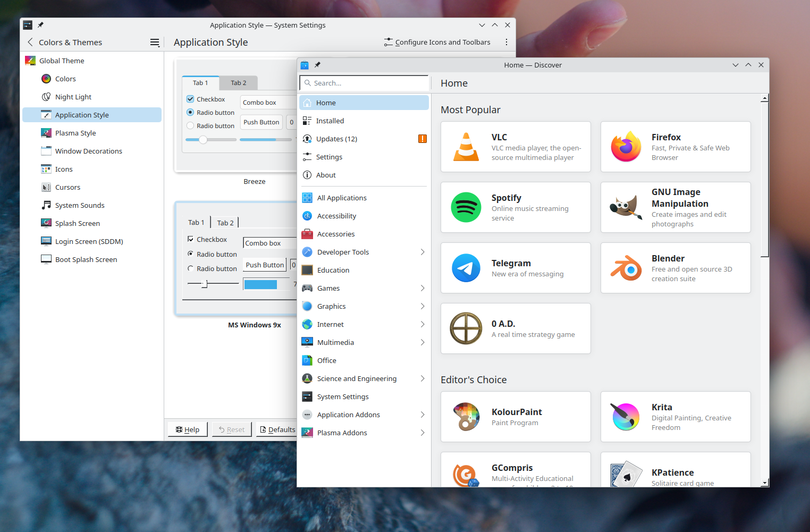Click the blue progress bar in Windows 9x preview
Image resolution: width=810 pixels, height=532 pixels.
click(x=260, y=284)
